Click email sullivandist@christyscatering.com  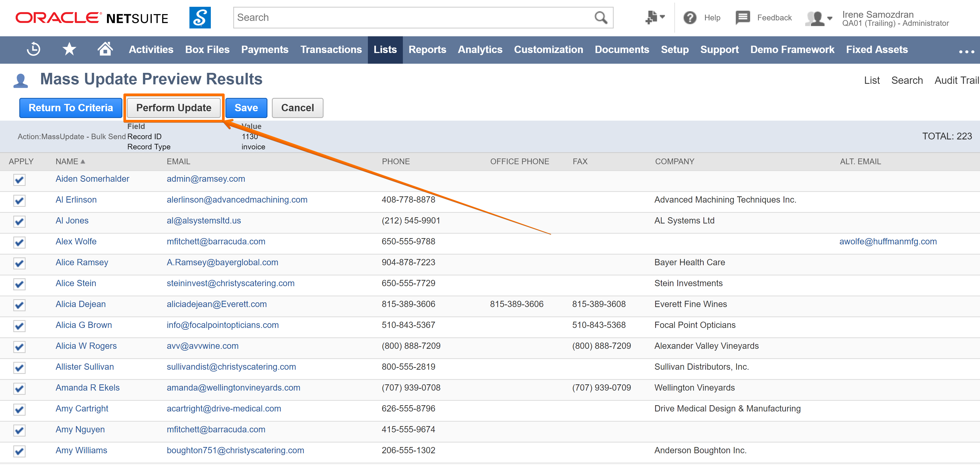[231, 367]
